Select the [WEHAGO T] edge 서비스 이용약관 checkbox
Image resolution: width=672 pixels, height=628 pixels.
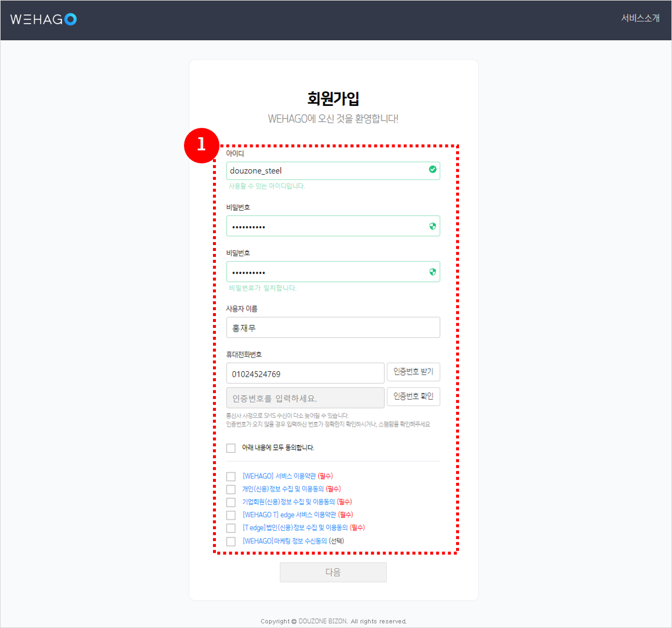tap(231, 516)
